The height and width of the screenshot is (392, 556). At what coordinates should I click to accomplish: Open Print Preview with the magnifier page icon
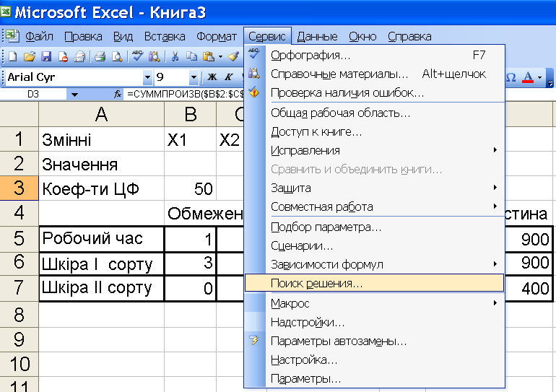pos(117,57)
